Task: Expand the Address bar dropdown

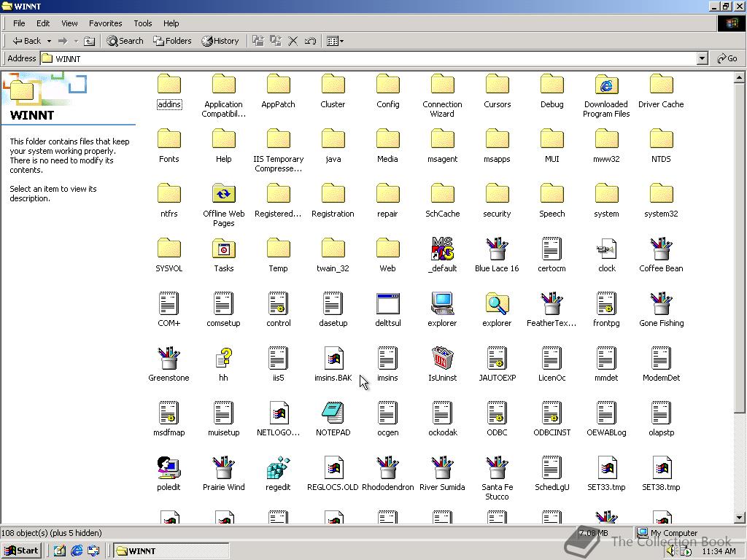Action: (702, 58)
